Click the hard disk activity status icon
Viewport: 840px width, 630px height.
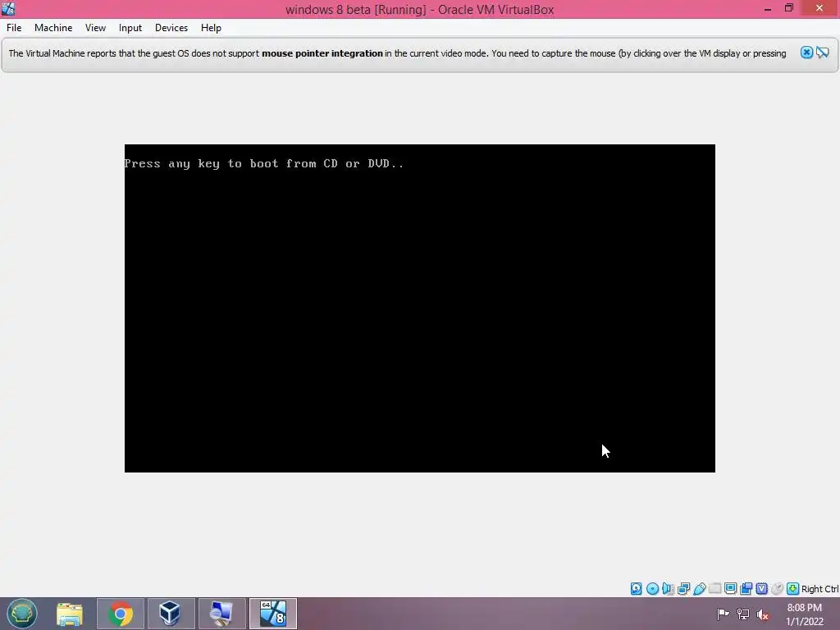pyautogui.click(x=637, y=589)
